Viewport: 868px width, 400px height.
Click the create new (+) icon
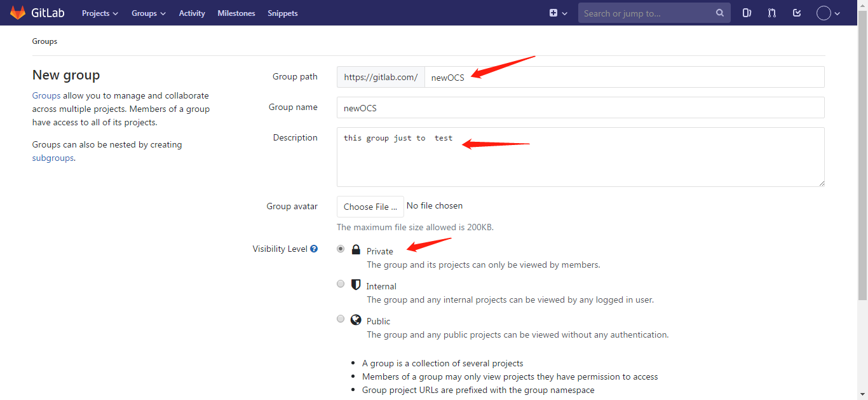click(553, 13)
